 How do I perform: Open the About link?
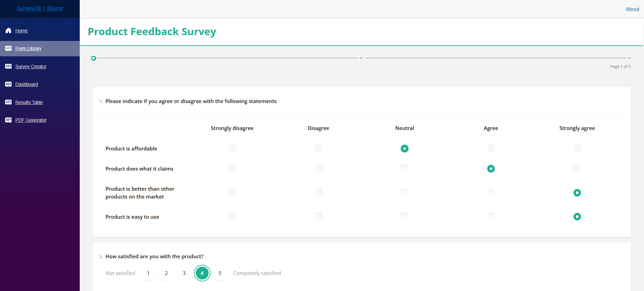(632, 9)
